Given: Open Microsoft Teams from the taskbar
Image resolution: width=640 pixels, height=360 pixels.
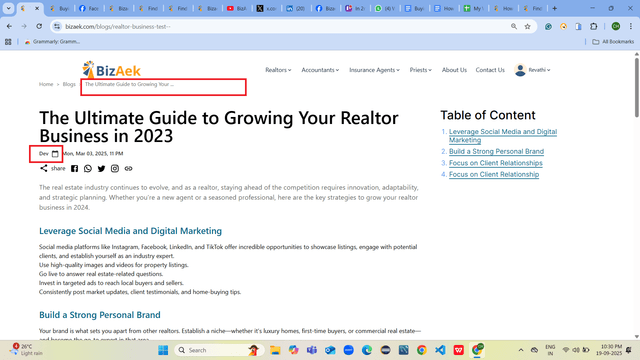Looking at the screenshot, I should [x=312, y=350].
